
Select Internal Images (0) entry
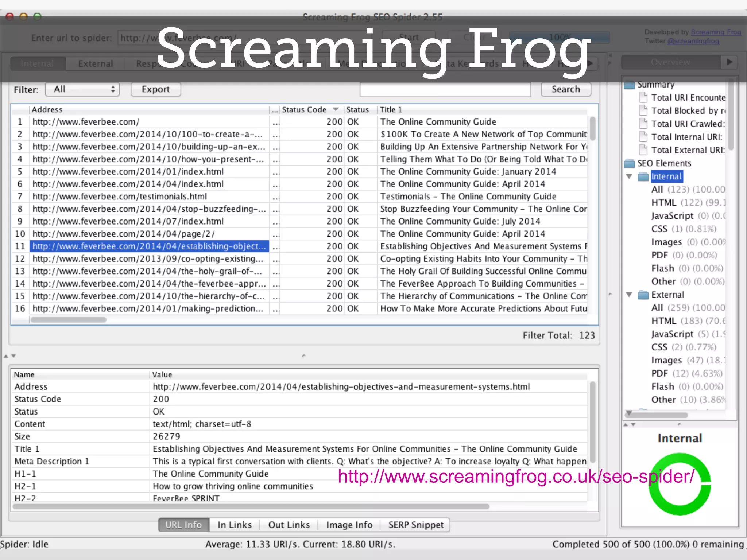pyautogui.click(x=688, y=242)
